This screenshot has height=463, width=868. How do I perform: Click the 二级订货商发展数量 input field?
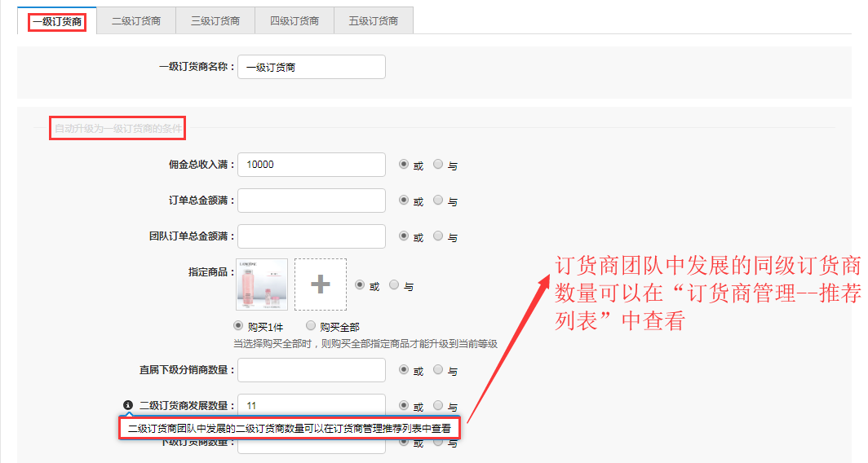click(x=312, y=405)
